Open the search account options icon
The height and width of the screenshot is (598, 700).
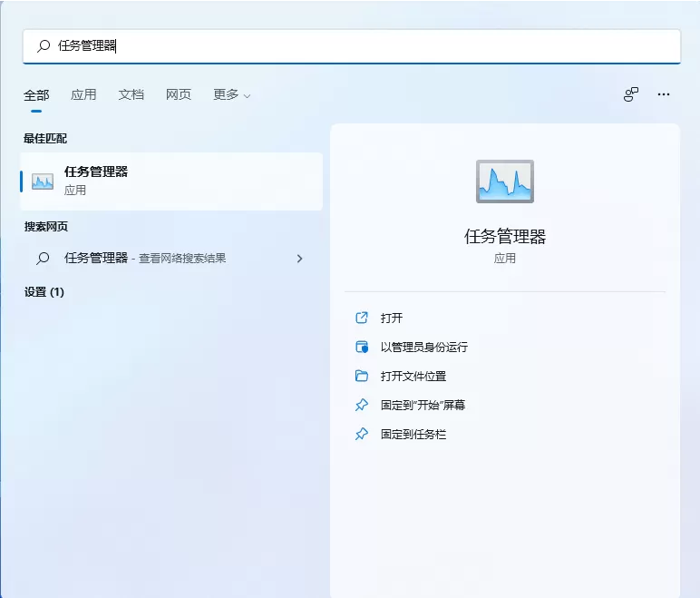tap(631, 94)
